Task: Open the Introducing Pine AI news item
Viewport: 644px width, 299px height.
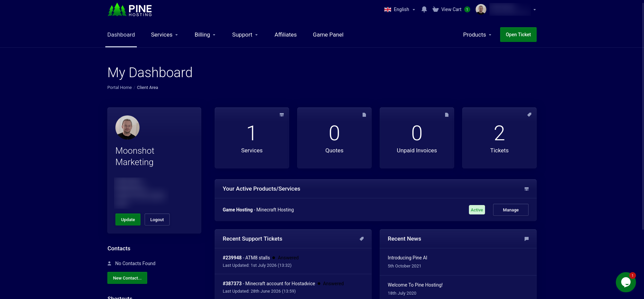Action: click(x=458, y=262)
